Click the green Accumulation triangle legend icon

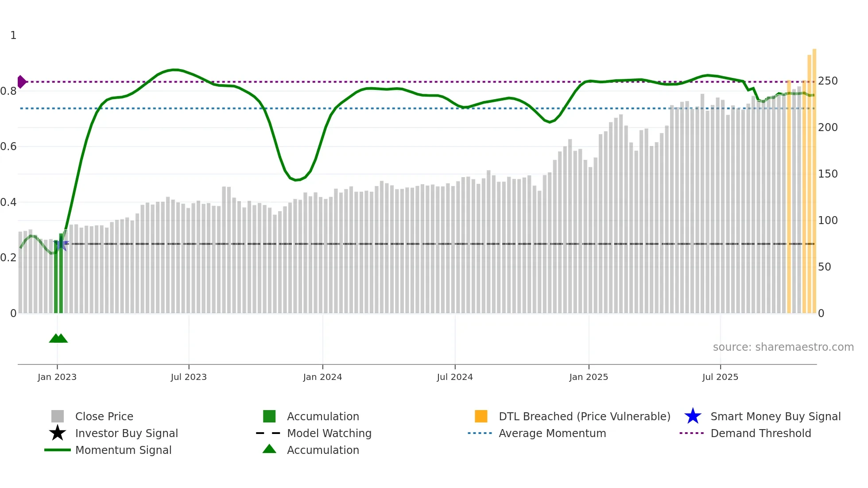(x=269, y=449)
